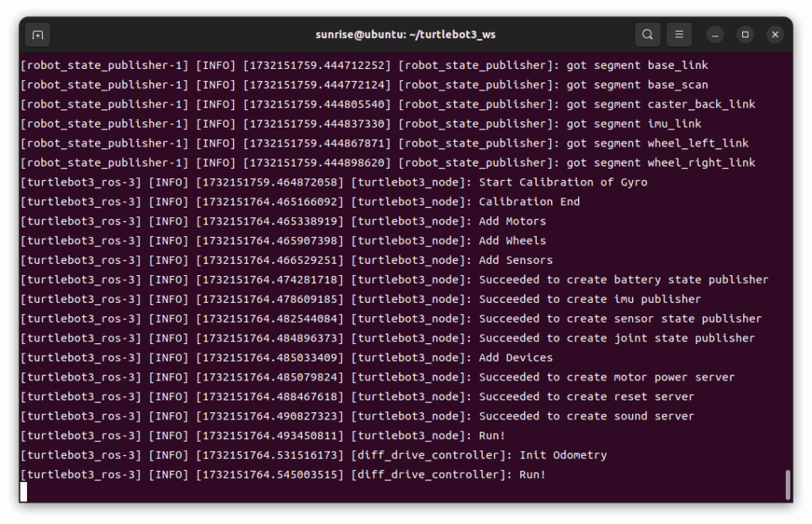Viewport: 812px width, 524px height.
Task: Click the "Start Calibration of Gyro" message
Action: 563,182
